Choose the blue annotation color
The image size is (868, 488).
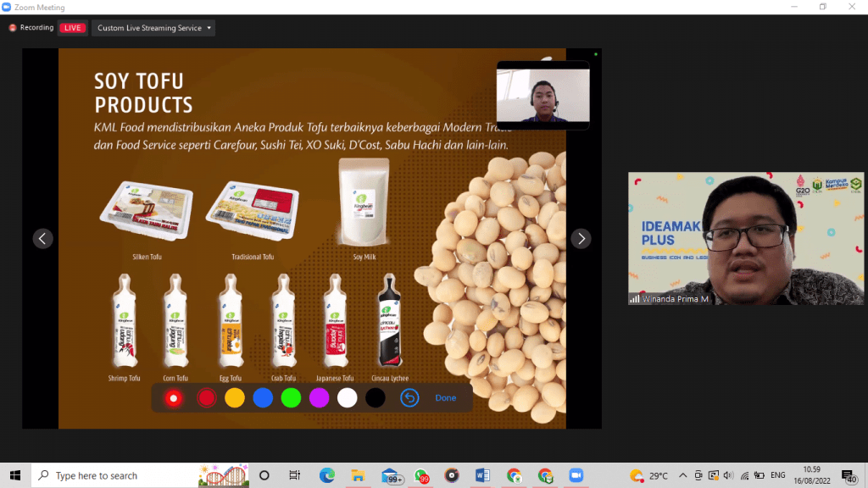point(263,398)
